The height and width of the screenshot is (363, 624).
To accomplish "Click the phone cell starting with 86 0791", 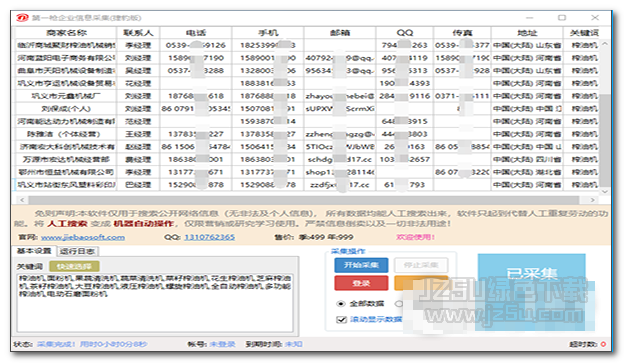I will coord(196,109).
